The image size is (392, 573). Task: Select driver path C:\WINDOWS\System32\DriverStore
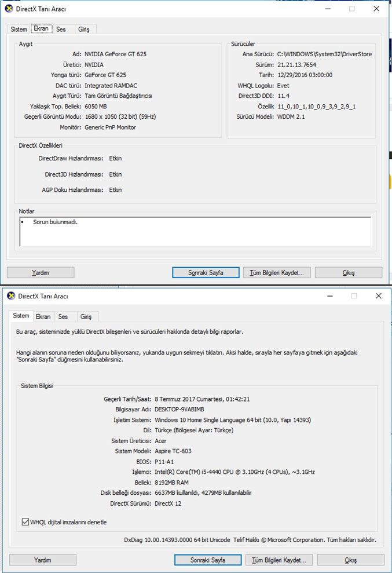pyautogui.click(x=324, y=54)
